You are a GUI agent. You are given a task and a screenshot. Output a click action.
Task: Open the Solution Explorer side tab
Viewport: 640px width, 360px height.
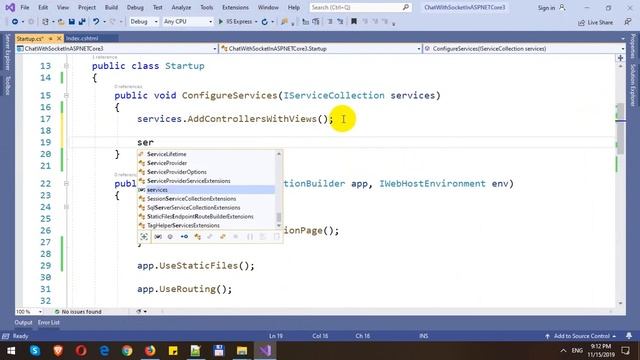[x=633, y=85]
